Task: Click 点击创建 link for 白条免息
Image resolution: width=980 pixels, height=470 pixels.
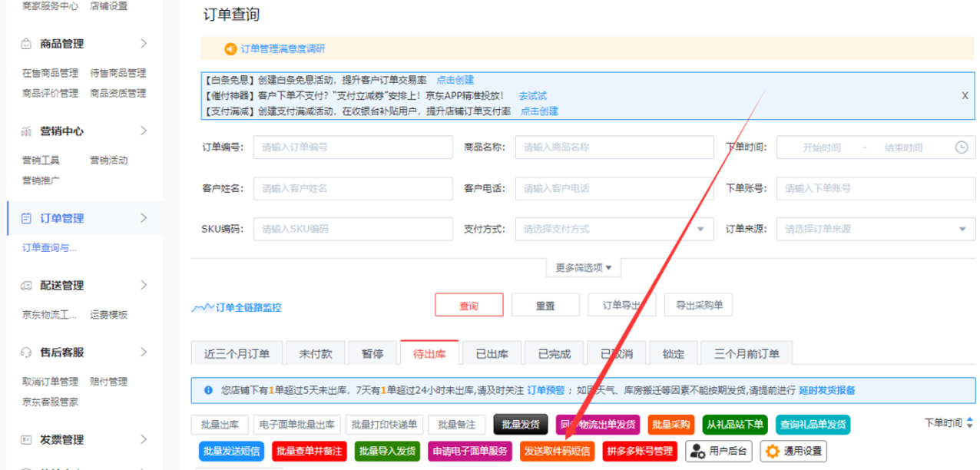Action: pyautogui.click(x=455, y=80)
